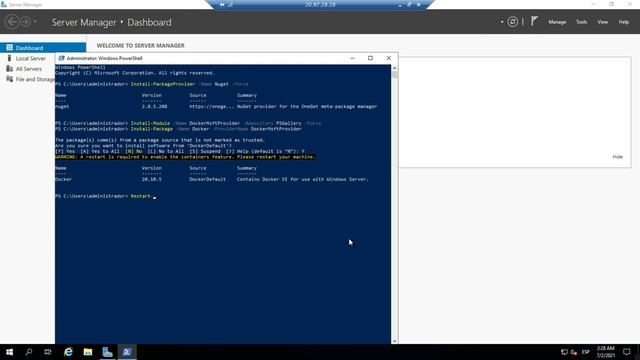
Task: Open the Manage menu
Action: (x=557, y=22)
